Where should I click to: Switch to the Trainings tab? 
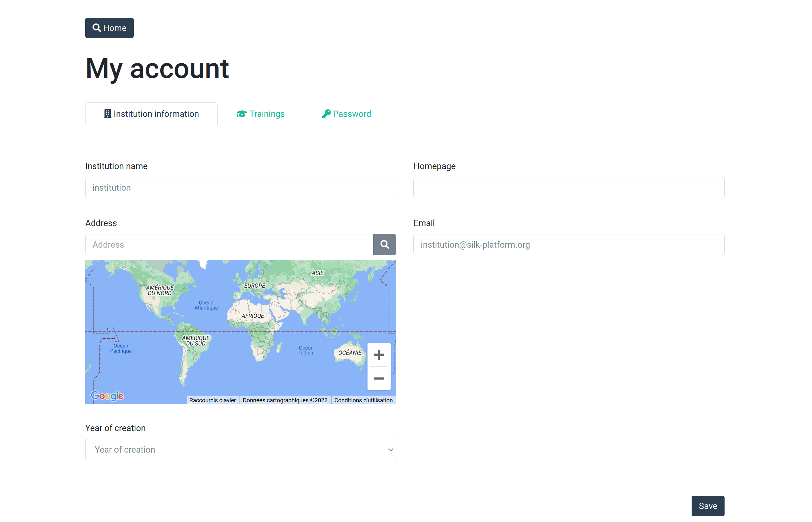tap(266, 114)
